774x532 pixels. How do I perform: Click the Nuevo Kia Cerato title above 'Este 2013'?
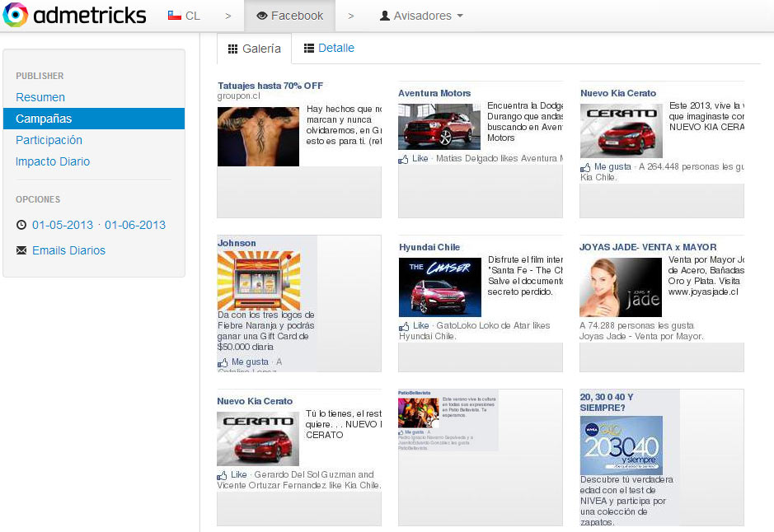pyautogui.click(x=618, y=93)
